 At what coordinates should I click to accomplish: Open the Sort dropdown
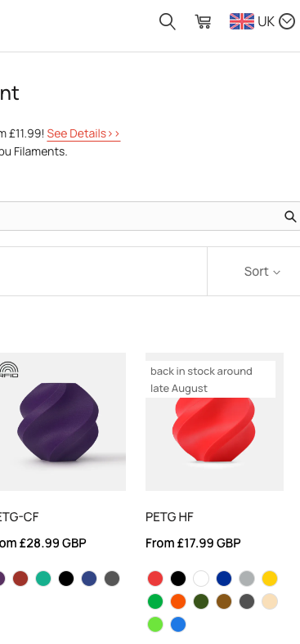coord(262,272)
